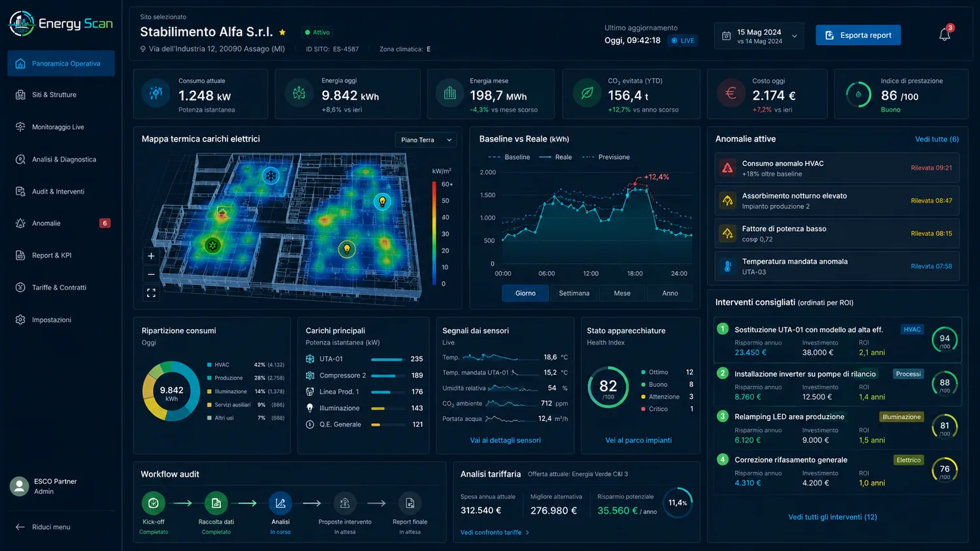Zoom in on thermal map with plus
The image size is (980, 551).
(x=151, y=256)
